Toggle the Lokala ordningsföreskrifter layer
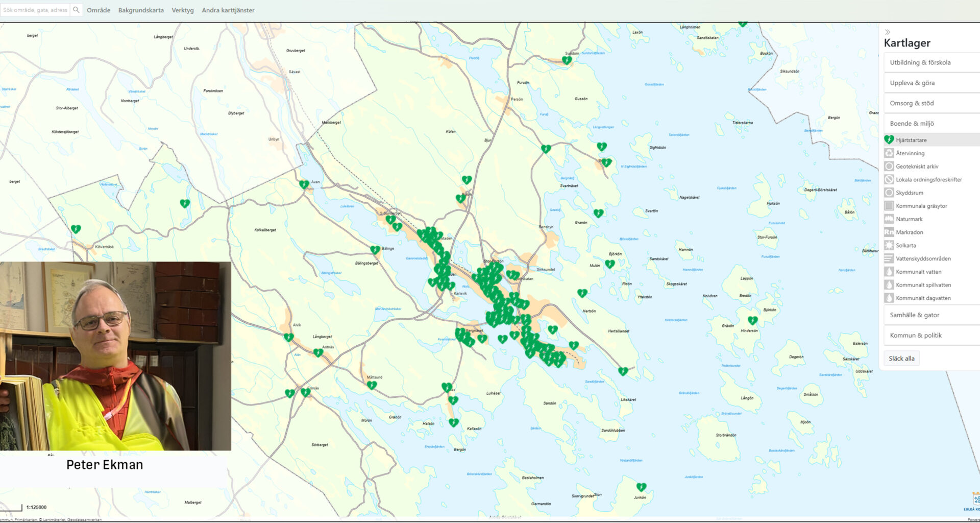The image size is (980, 523). click(890, 179)
